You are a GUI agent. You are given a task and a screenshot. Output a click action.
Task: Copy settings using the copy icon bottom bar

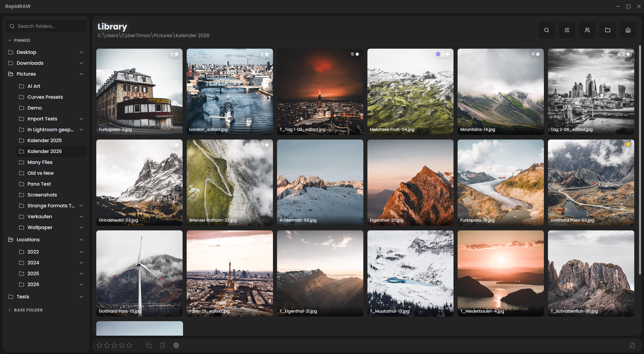pos(149,345)
